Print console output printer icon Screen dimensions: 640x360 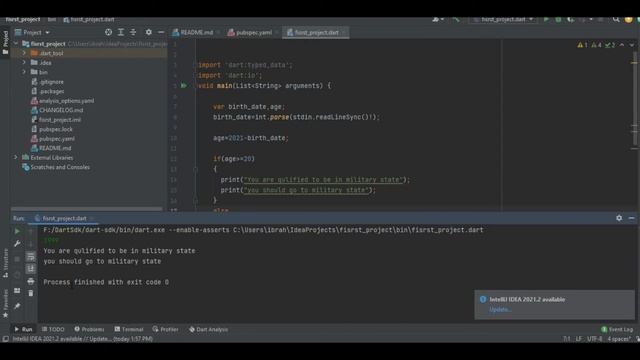pos(31,281)
